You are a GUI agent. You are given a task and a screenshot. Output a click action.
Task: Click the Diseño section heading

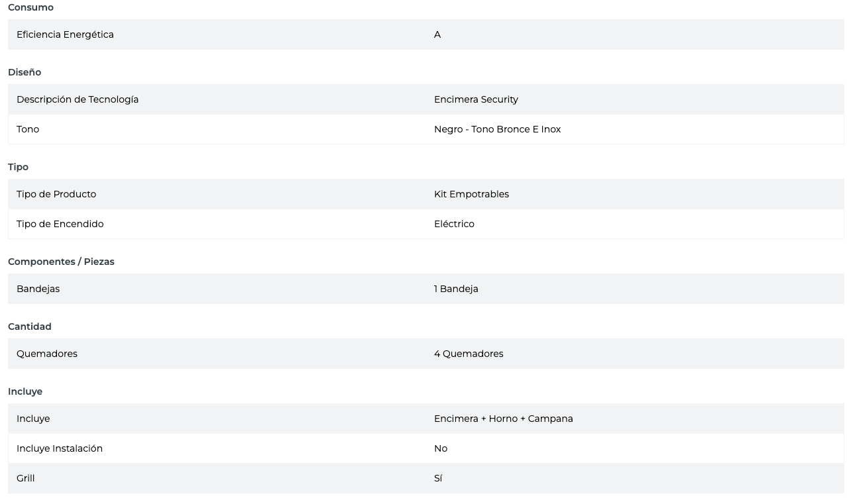pyautogui.click(x=25, y=72)
